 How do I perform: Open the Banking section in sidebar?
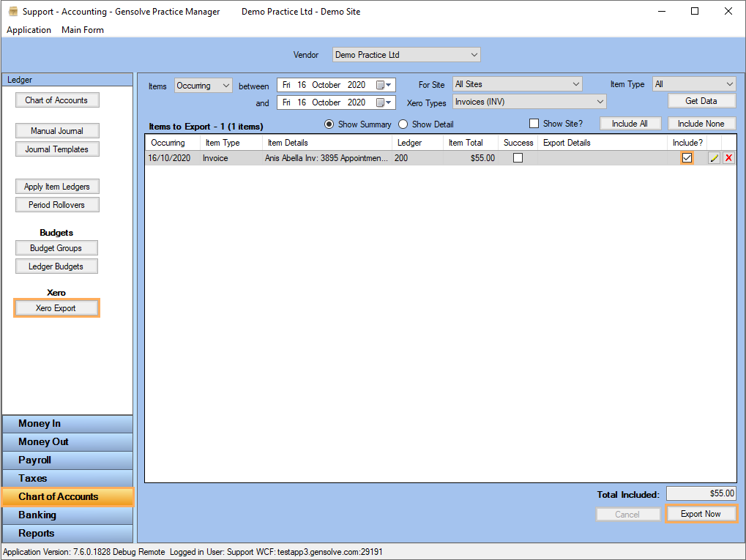[x=67, y=515]
